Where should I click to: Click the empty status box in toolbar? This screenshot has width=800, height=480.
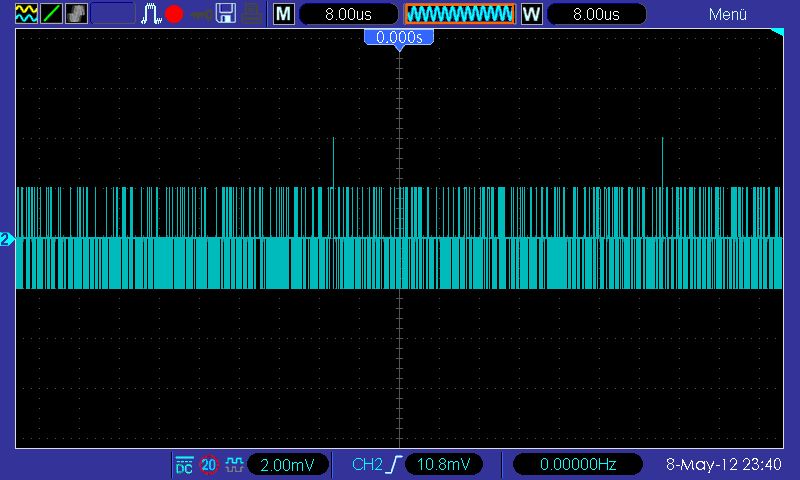point(113,14)
